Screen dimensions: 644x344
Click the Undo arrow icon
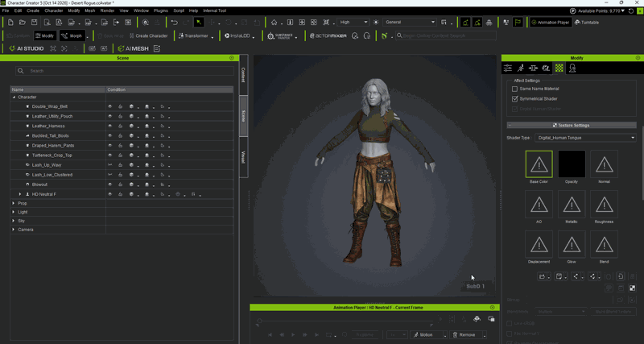[x=175, y=23]
